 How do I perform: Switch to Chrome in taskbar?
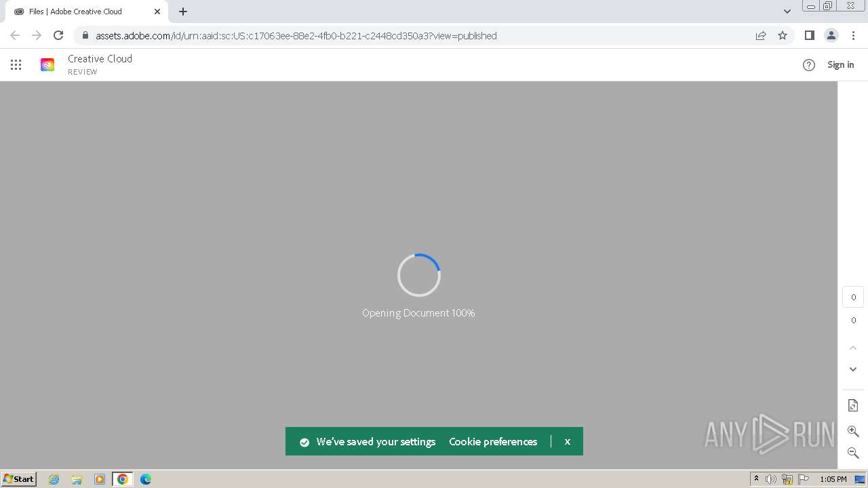[x=123, y=479]
